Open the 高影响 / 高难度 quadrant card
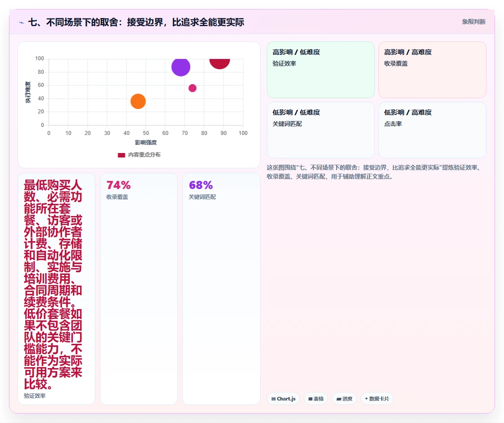This screenshot has width=504, height=423. click(x=432, y=70)
